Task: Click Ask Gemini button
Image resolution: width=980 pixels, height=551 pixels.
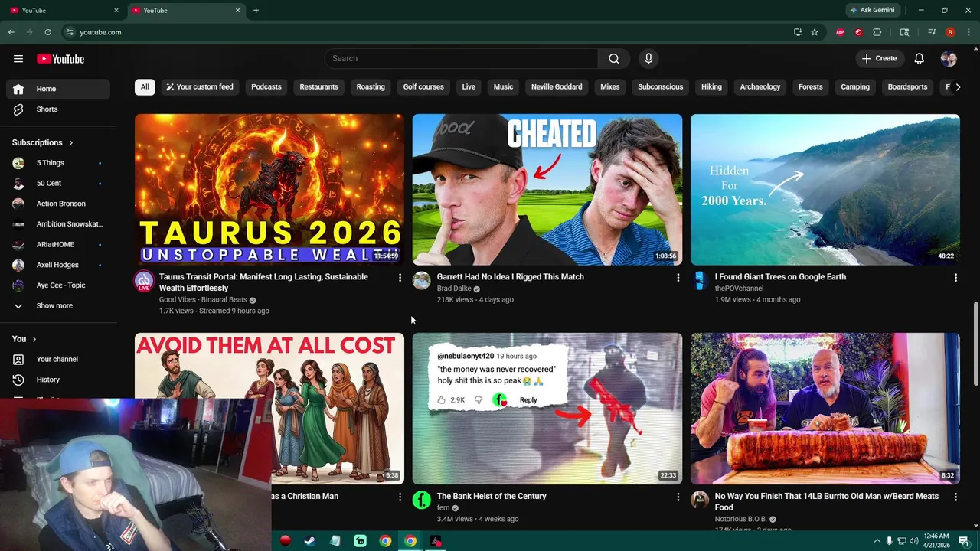Action: 871,10
